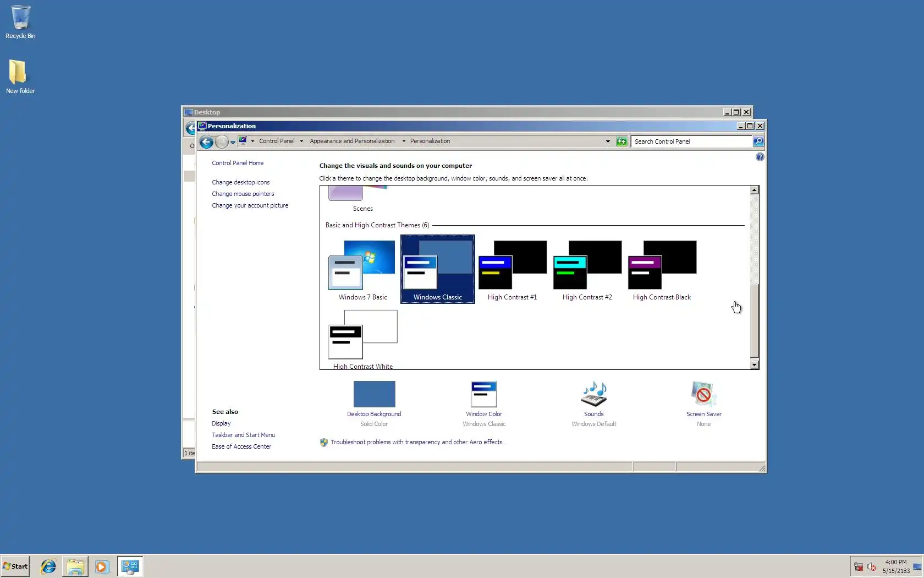Select Appearance and Personalization breadcrumb
The height and width of the screenshot is (578, 924).
352,141
